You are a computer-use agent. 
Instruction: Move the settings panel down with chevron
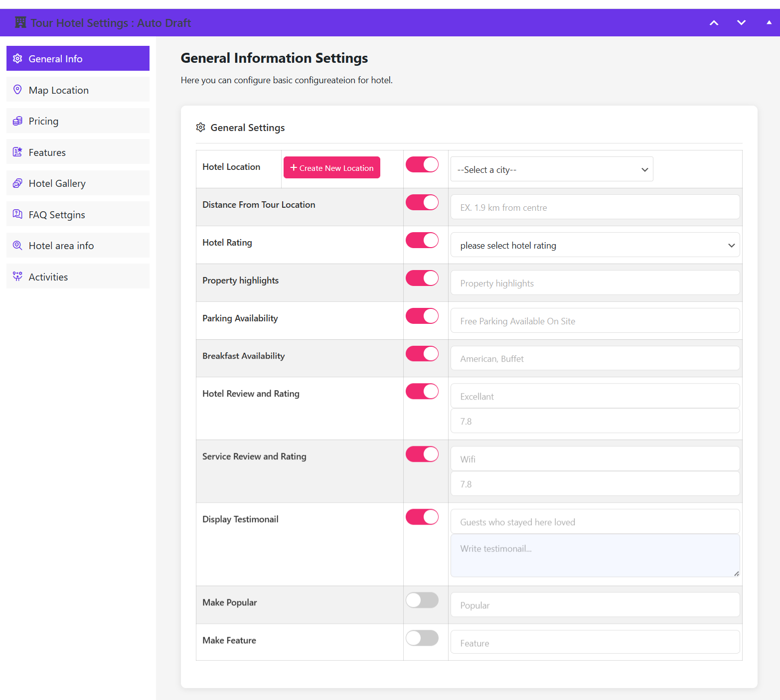[741, 22]
